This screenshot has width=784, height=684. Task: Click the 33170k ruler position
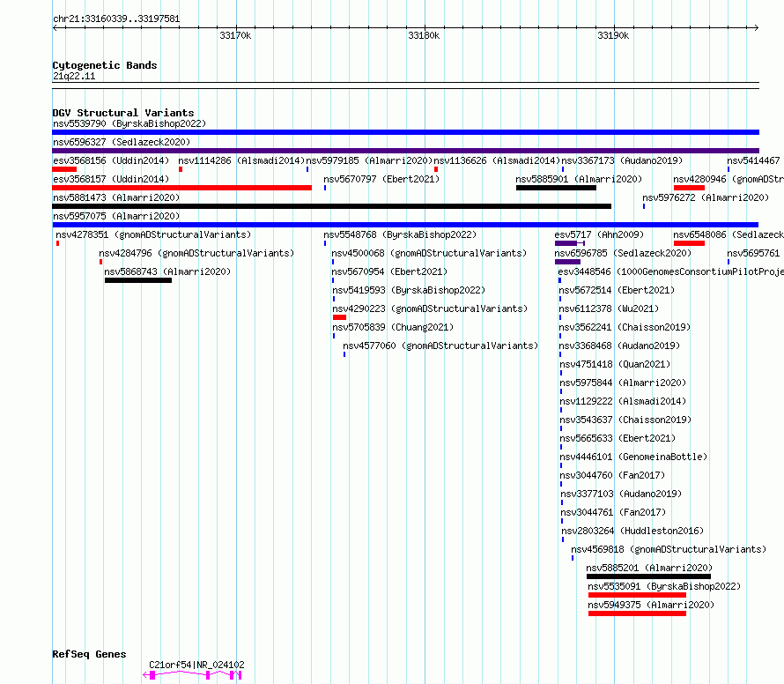(x=235, y=35)
